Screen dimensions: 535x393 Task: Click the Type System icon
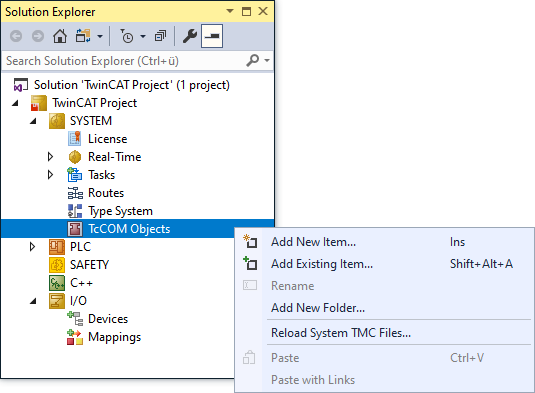coord(75,211)
